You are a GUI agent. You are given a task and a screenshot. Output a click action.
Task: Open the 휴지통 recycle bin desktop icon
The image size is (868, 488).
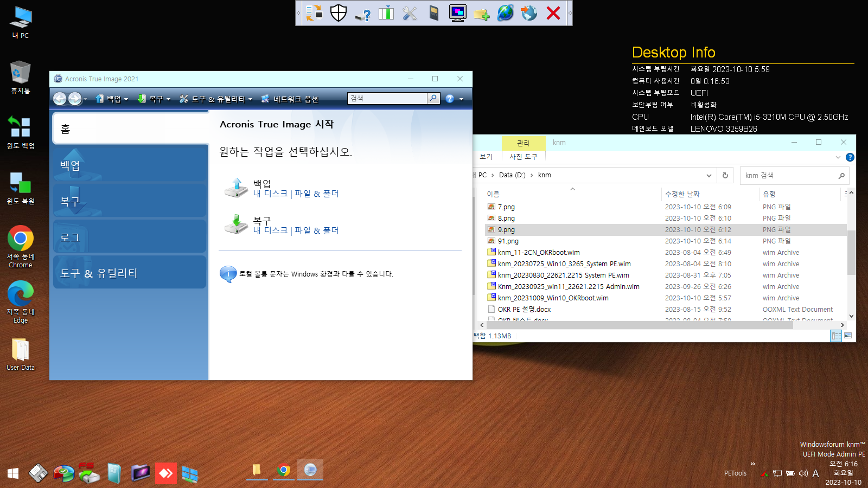click(21, 77)
